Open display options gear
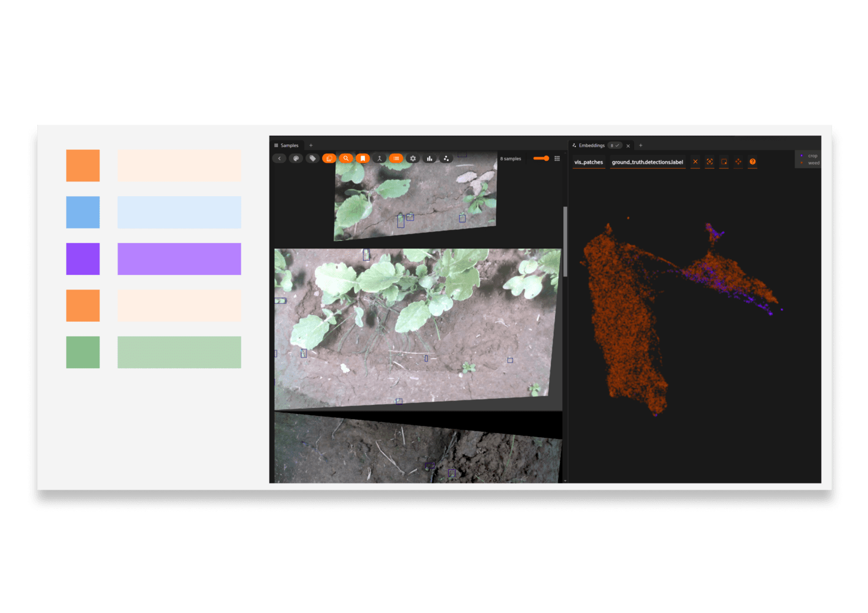Image resolution: width=868 pixels, height=613 pixels. [x=413, y=158]
